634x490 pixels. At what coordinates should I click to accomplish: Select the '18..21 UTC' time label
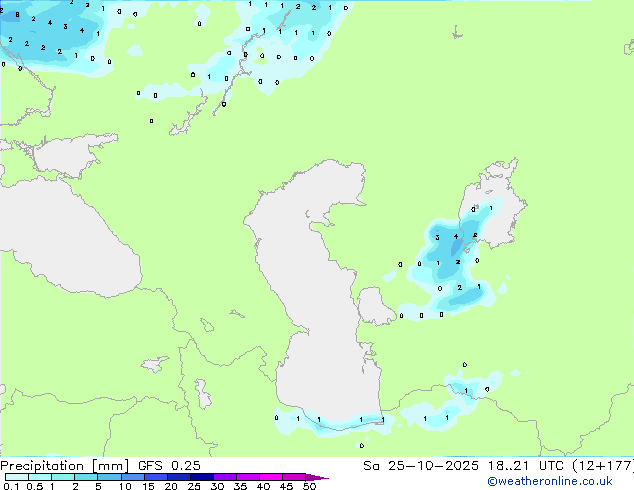point(526,466)
